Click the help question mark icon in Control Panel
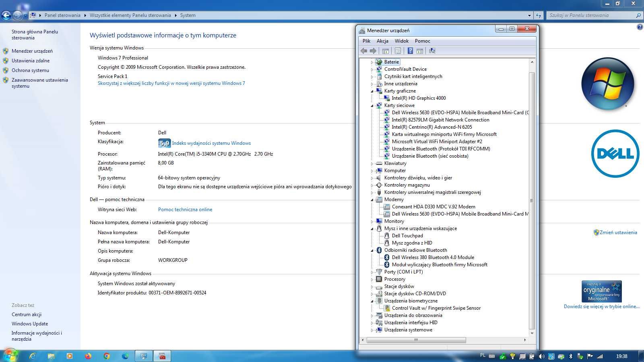 point(640,27)
